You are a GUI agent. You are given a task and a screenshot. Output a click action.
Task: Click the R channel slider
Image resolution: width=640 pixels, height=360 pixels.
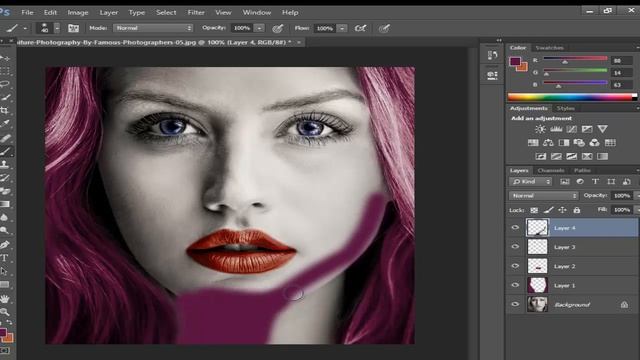pyautogui.click(x=575, y=60)
